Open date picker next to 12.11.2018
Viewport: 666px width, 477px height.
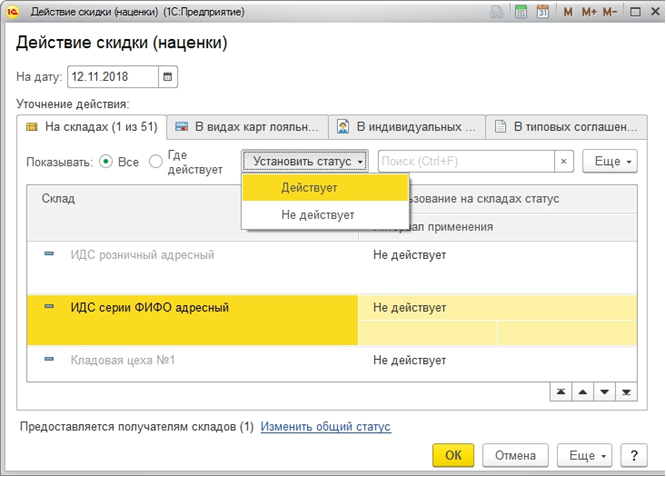(168, 77)
